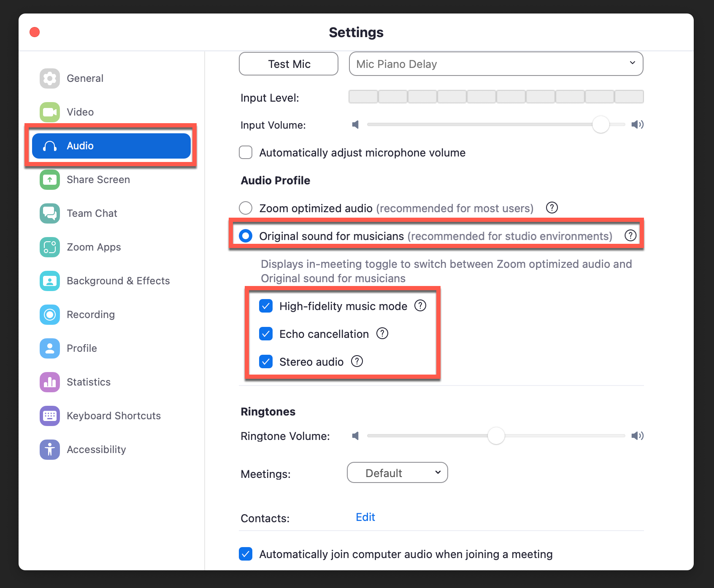This screenshot has height=588, width=714.
Task: Click the Profile person icon
Action: [50, 348]
